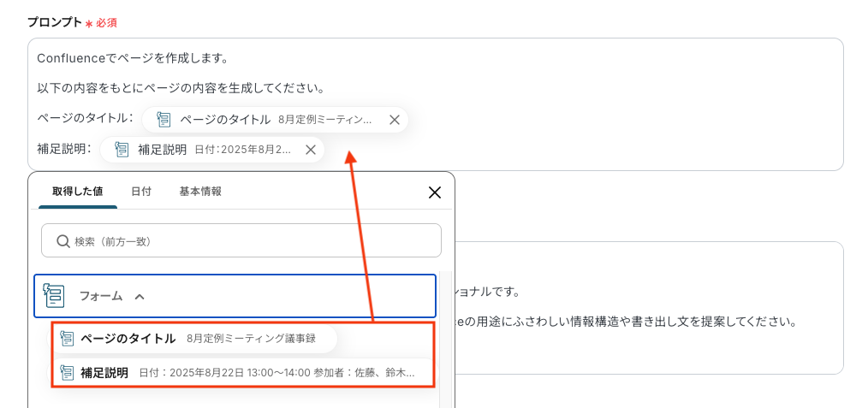Switch to the 取得した値 tab
Viewport: 868px width, 408px height.
(77, 192)
